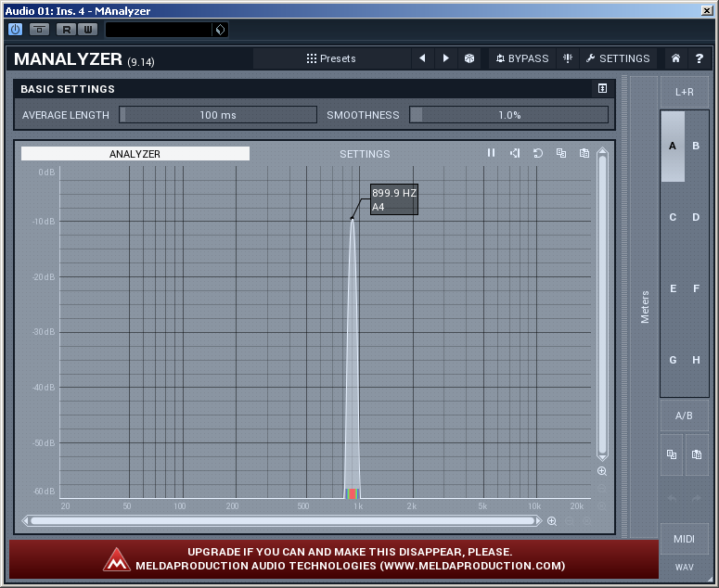Select preset slot A

(673, 146)
